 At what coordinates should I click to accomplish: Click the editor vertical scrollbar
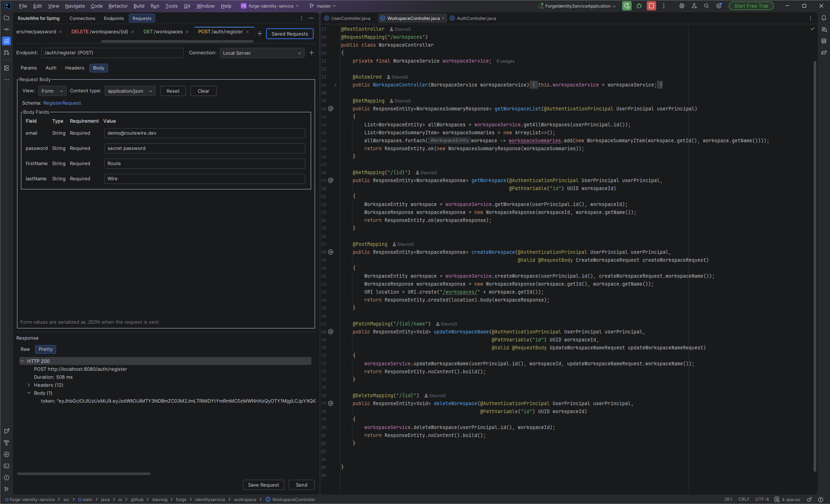[815, 266]
